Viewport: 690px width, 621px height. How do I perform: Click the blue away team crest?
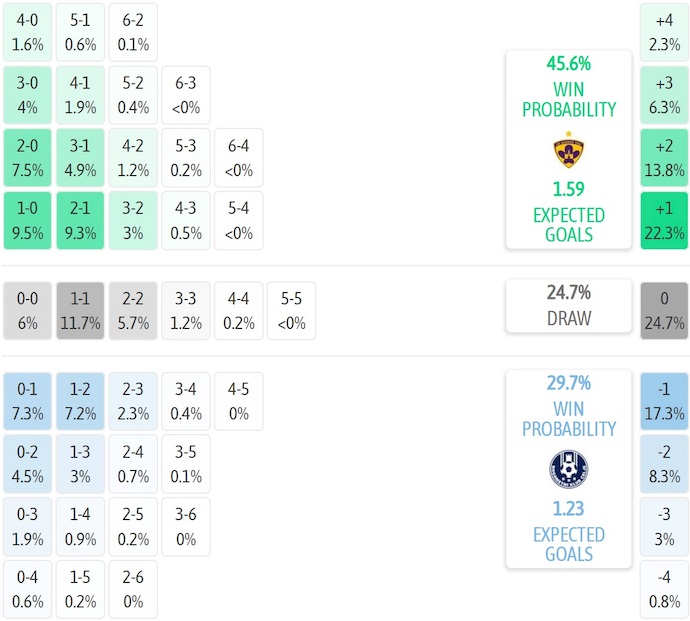click(x=568, y=469)
